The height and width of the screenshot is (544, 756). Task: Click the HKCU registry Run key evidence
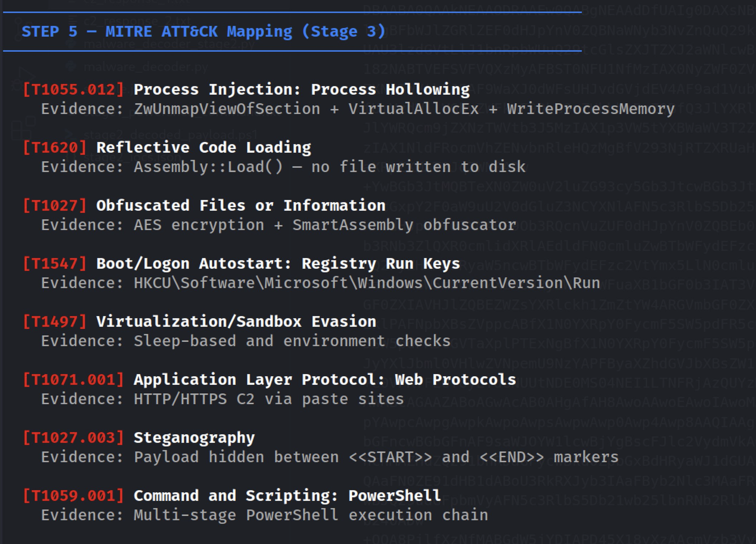(367, 283)
